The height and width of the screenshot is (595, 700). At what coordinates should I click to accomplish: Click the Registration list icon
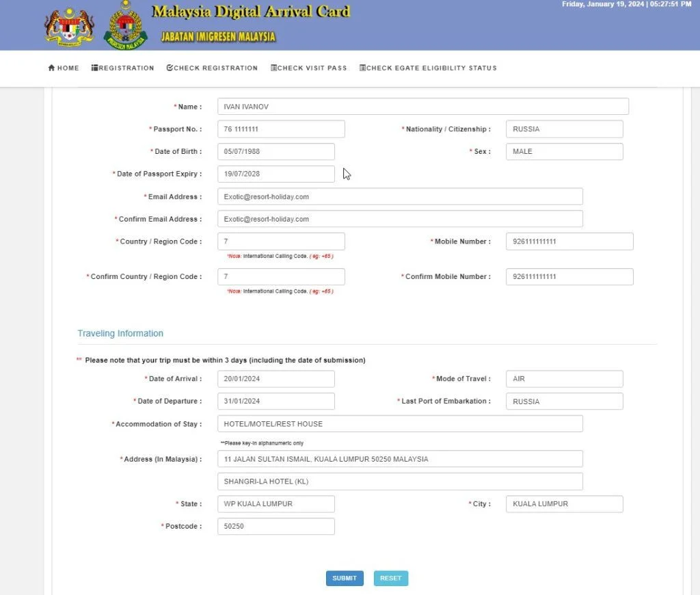point(96,68)
